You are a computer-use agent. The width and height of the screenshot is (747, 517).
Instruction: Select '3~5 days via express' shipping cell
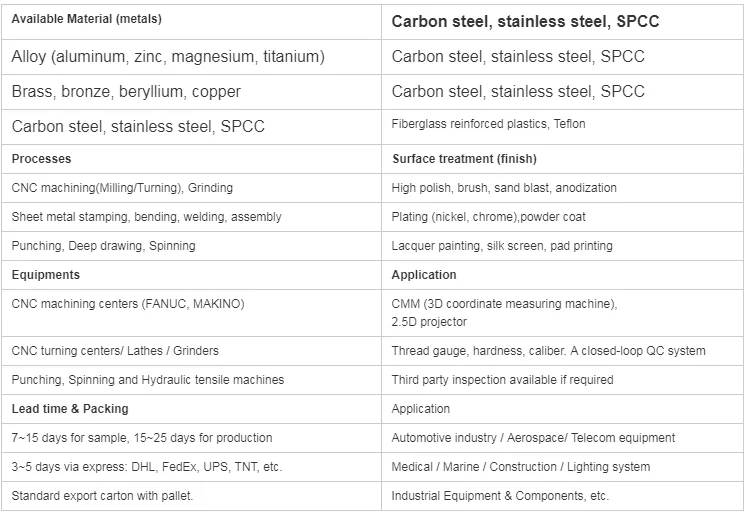(192, 467)
